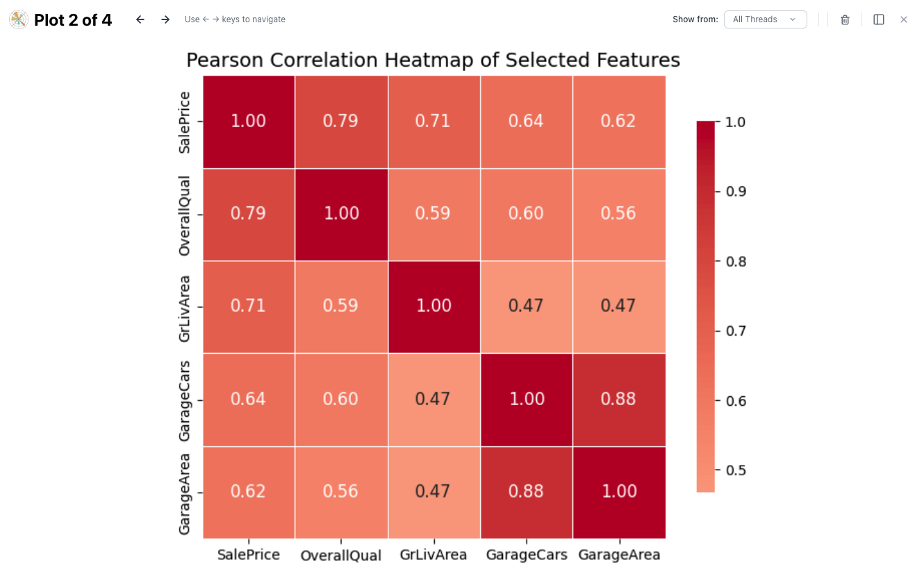The width and height of the screenshot is (924, 574).
Task: Click the 0.79 SalePrice-OverallQual correlation cell
Action: [x=340, y=121]
